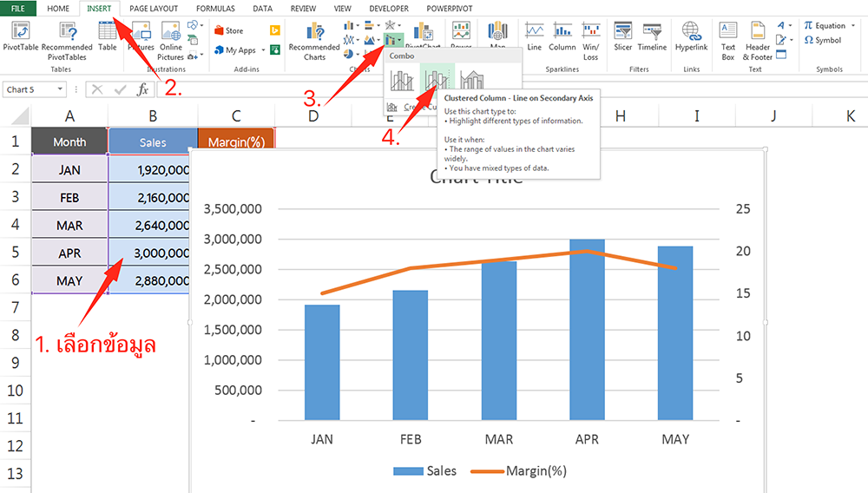Add a Text Box
Image resolution: width=868 pixels, height=493 pixels.
pos(728,39)
